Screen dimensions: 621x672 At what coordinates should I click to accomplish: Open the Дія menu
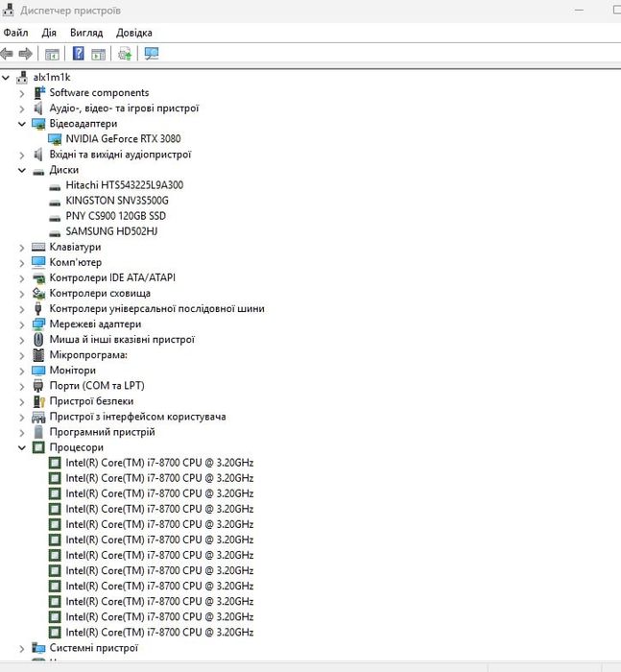point(49,33)
